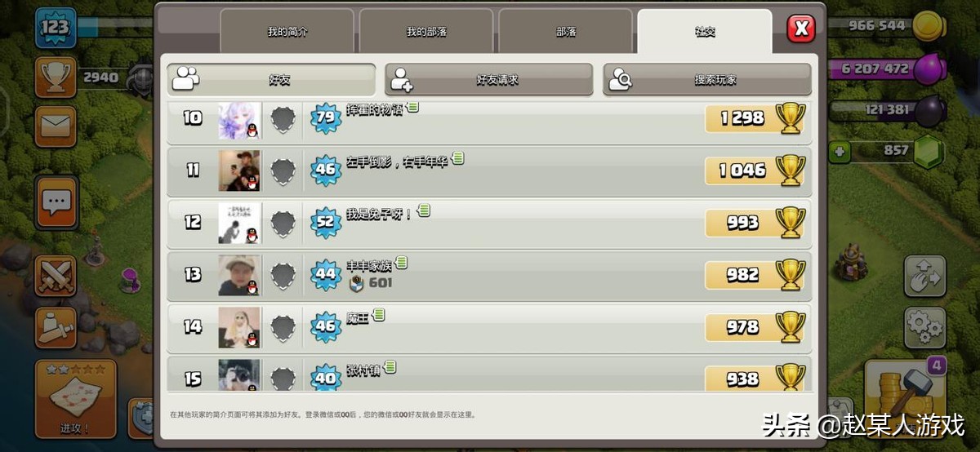Open the 好友请求 friend requests button
Viewport: 980px width, 452px height.
tap(489, 80)
